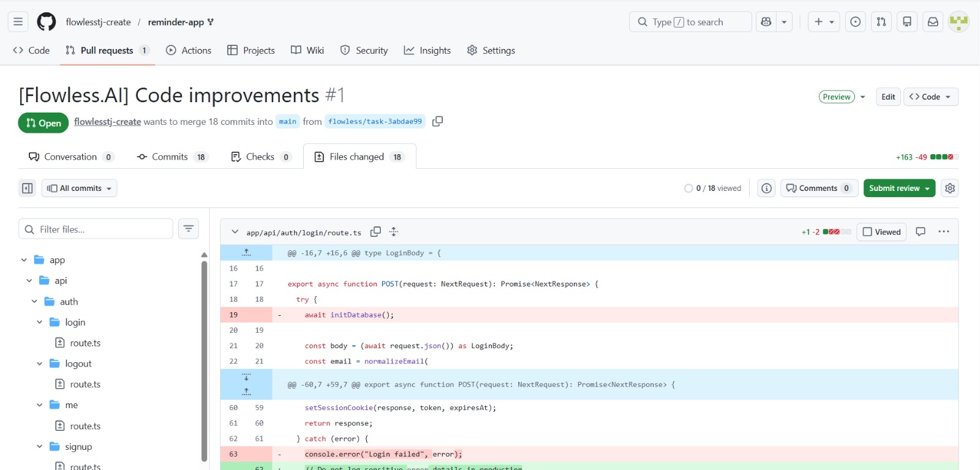Screen dimensions: 980x470
Task: Comment on the login/route.ts file
Action: (921, 231)
